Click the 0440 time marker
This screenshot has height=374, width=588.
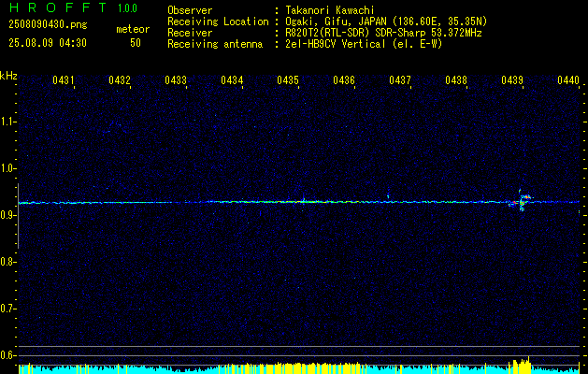click(568, 79)
